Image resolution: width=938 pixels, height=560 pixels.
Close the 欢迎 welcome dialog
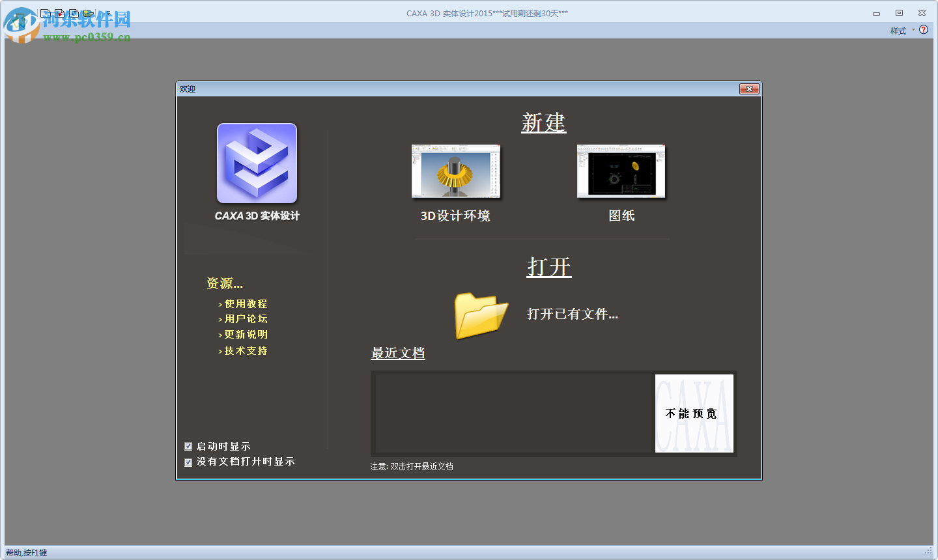[749, 89]
